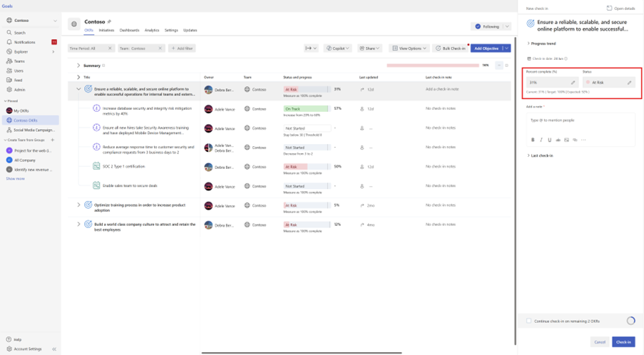Open the Admin gear in sidebar

tap(9, 90)
